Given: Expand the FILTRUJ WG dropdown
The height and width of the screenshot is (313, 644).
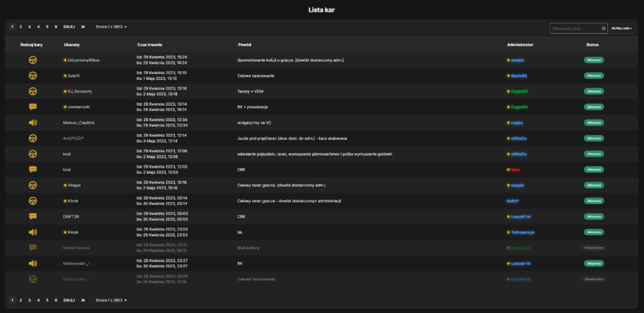Looking at the screenshot, I should coord(621,28).
